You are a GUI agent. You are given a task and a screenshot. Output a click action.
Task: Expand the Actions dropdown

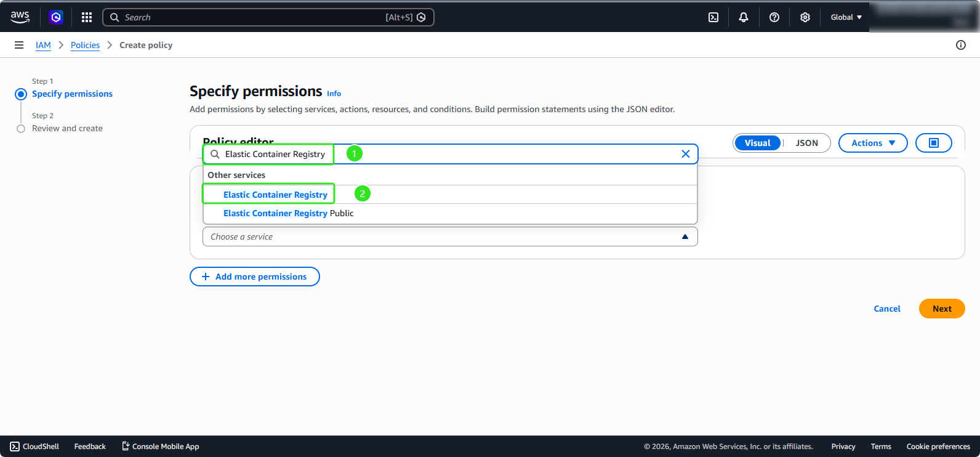tap(873, 143)
